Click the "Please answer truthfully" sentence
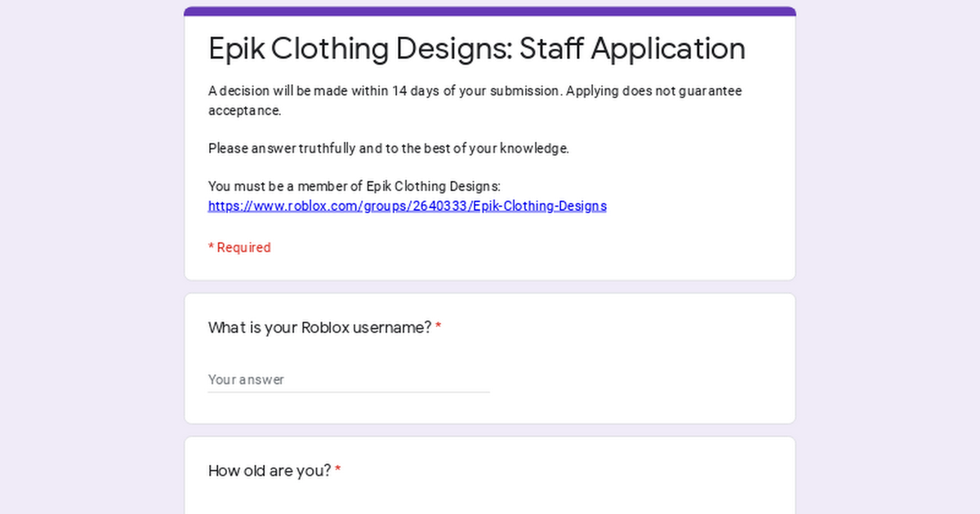Viewport: 980px width, 514px height. [x=389, y=148]
